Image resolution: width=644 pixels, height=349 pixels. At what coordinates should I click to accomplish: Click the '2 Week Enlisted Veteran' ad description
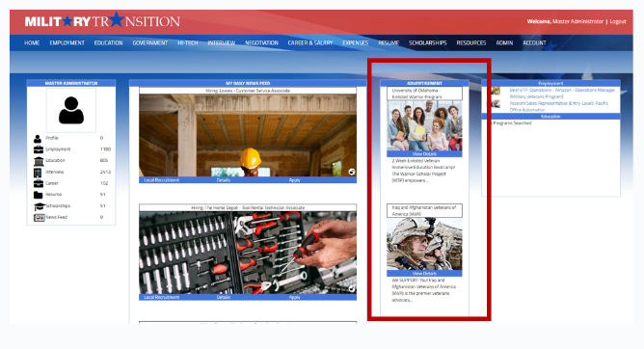click(x=423, y=171)
